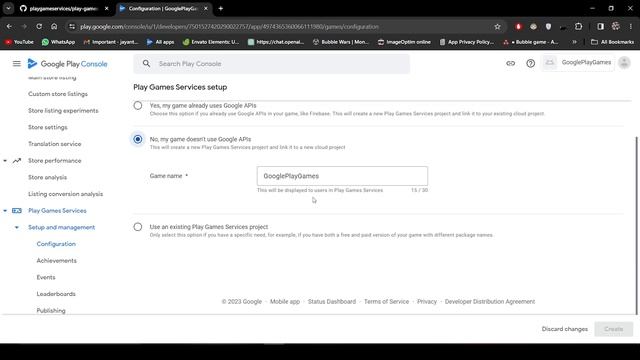The image size is (640, 360).
Task: Open the Envato Elements bookmark
Action: point(211,42)
